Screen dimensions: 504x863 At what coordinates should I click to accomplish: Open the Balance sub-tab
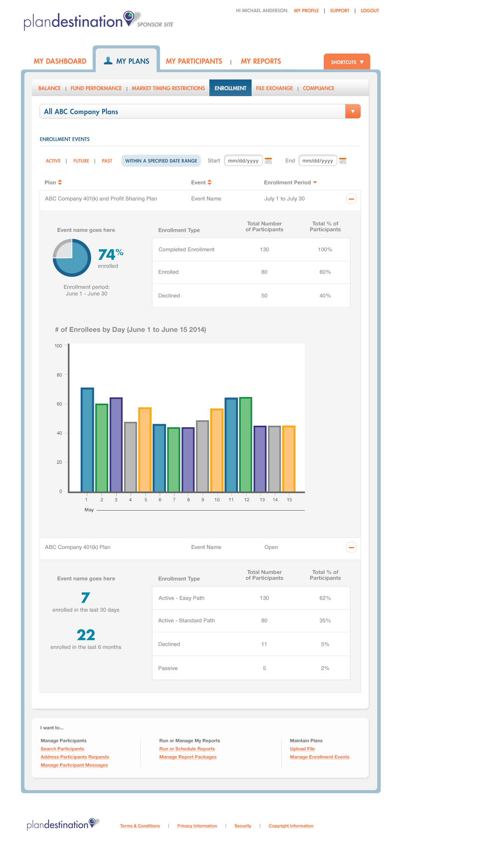click(50, 88)
